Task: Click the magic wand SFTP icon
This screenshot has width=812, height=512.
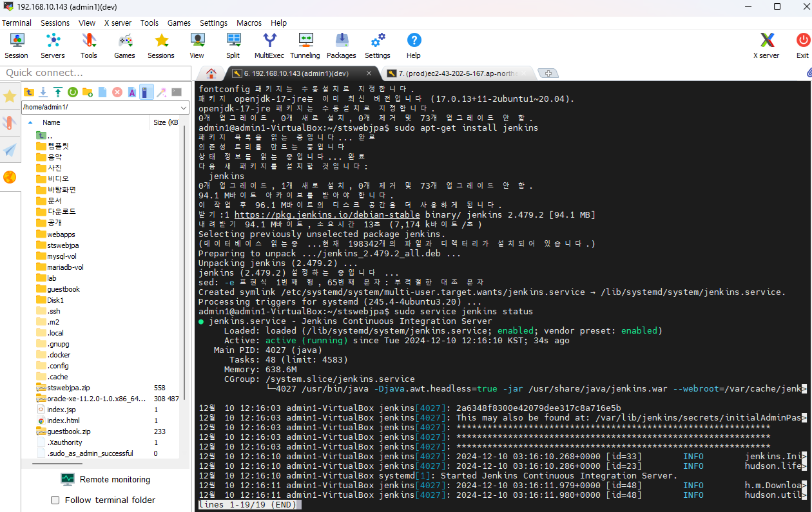Action: click(162, 92)
